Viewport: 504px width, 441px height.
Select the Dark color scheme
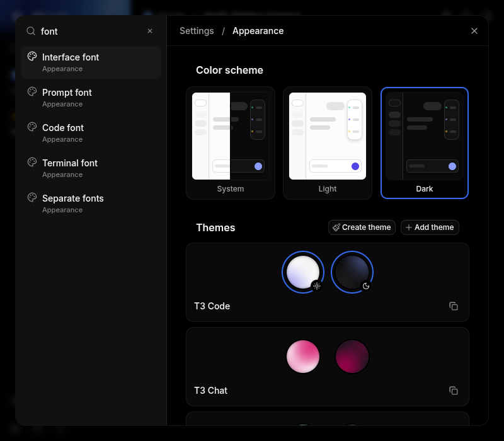point(425,143)
